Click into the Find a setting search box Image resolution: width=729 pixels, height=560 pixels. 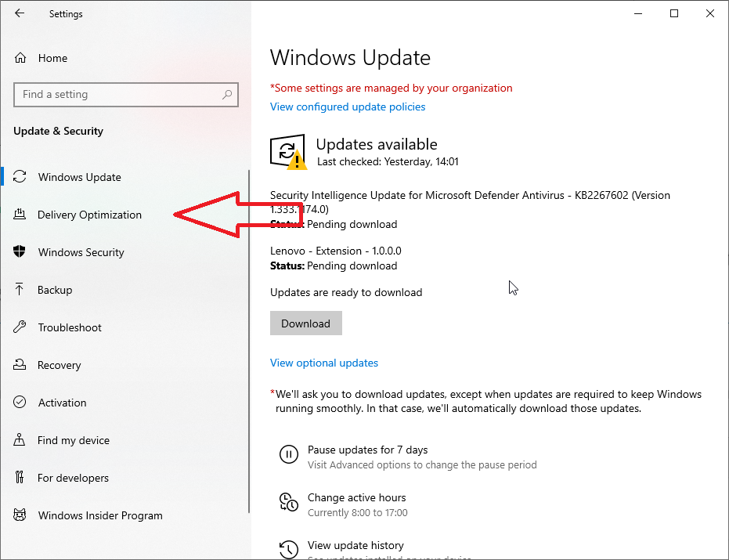pos(117,95)
